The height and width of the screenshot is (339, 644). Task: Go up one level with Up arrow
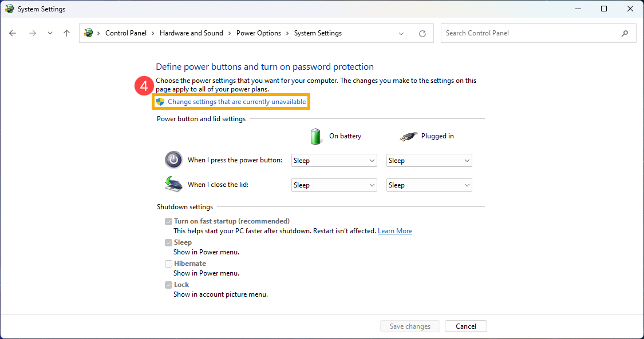click(x=66, y=33)
